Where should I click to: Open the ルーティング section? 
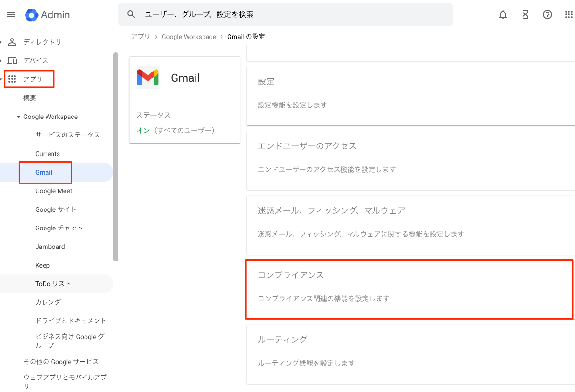[411, 354]
